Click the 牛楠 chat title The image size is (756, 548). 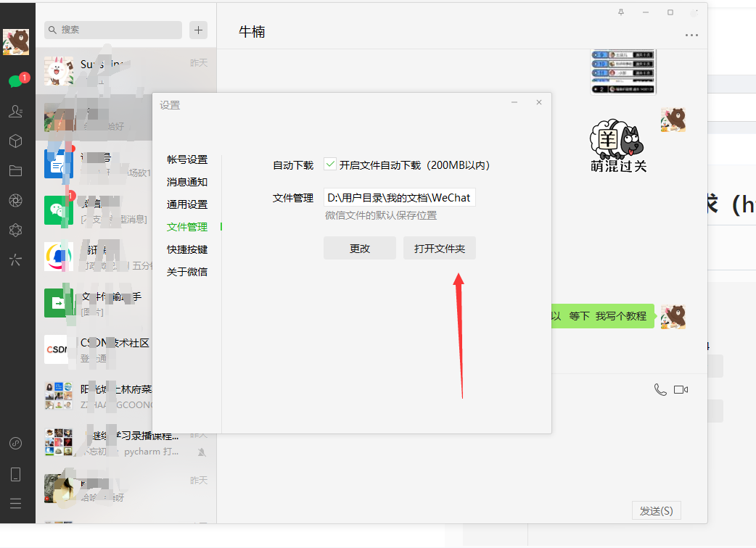point(252,32)
